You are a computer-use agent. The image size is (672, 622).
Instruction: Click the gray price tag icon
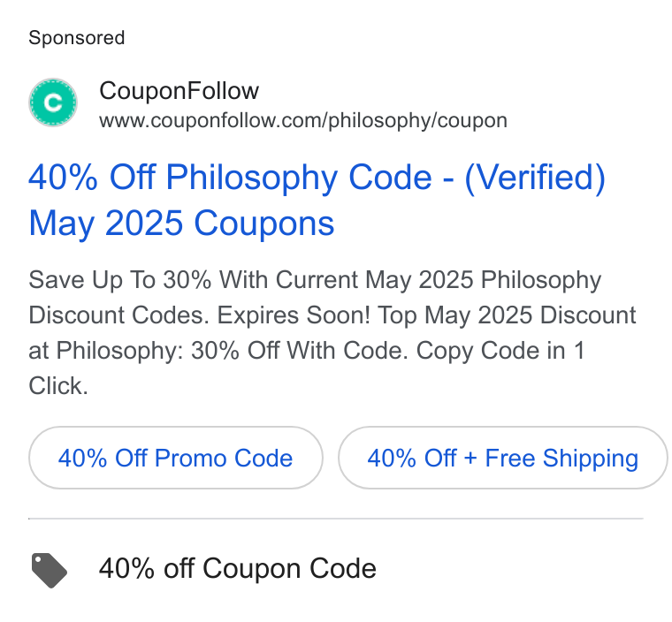(50, 570)
